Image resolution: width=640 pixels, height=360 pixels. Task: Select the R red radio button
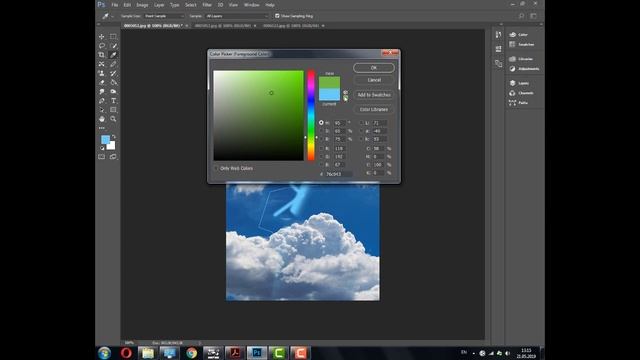[x=321, y=148]
